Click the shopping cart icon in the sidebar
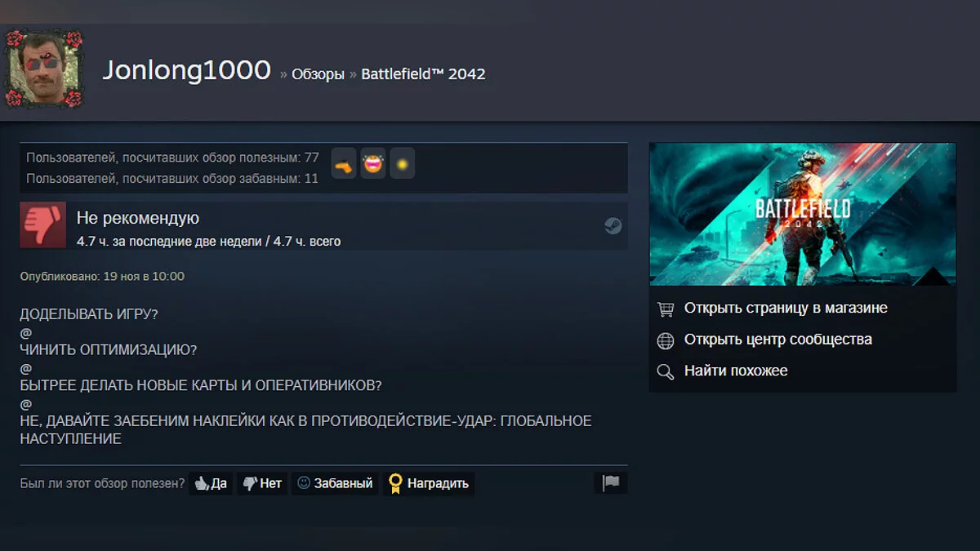The height and width of the screenshot is (551, 980). [666, 309]
